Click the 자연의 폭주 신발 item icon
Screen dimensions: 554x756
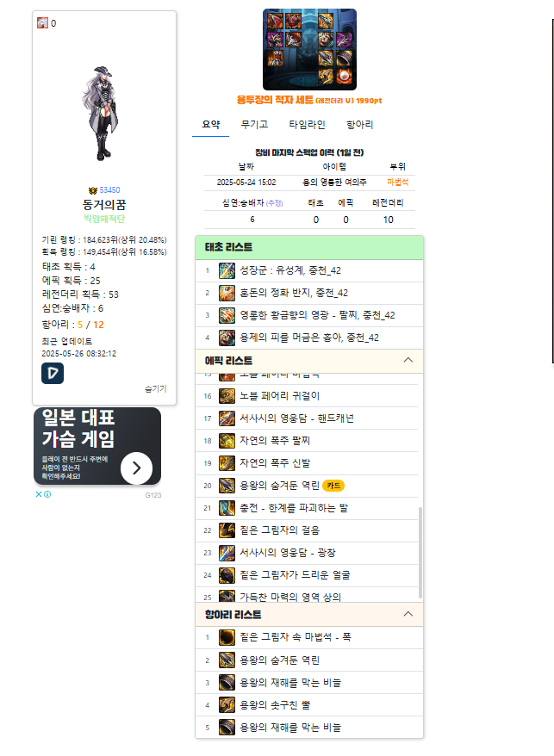[x=227, y=463]
